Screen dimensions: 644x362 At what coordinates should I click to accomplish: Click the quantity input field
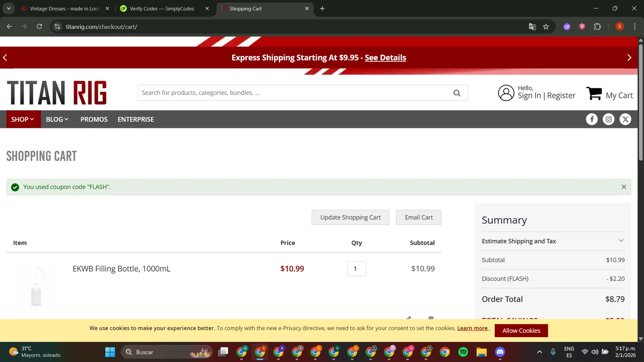pos(356,268)
